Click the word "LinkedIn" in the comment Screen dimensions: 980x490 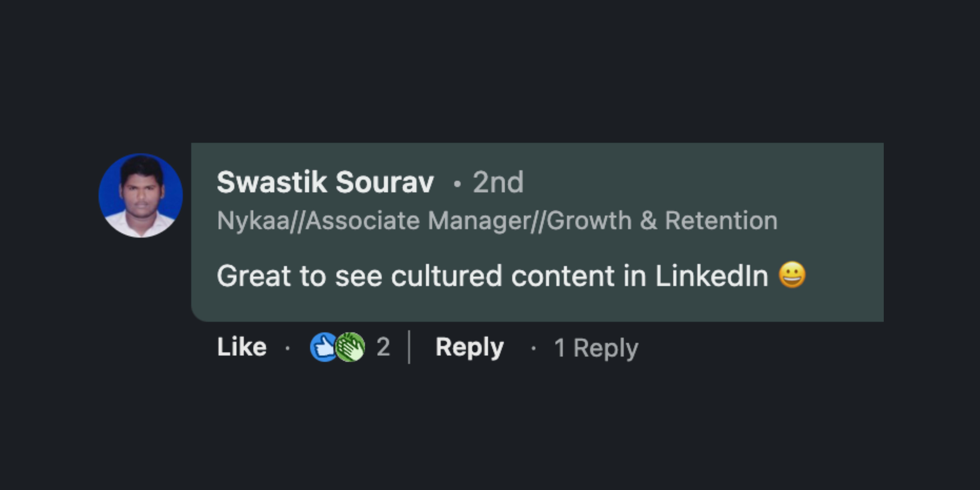(711, 276)
